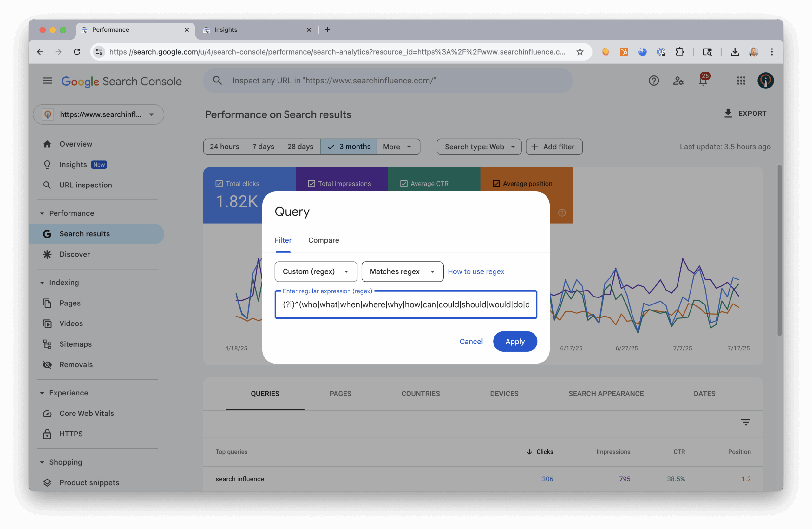
Task: Open the How to use regex link
Action: pyautogui.click(x=475, y=271)
